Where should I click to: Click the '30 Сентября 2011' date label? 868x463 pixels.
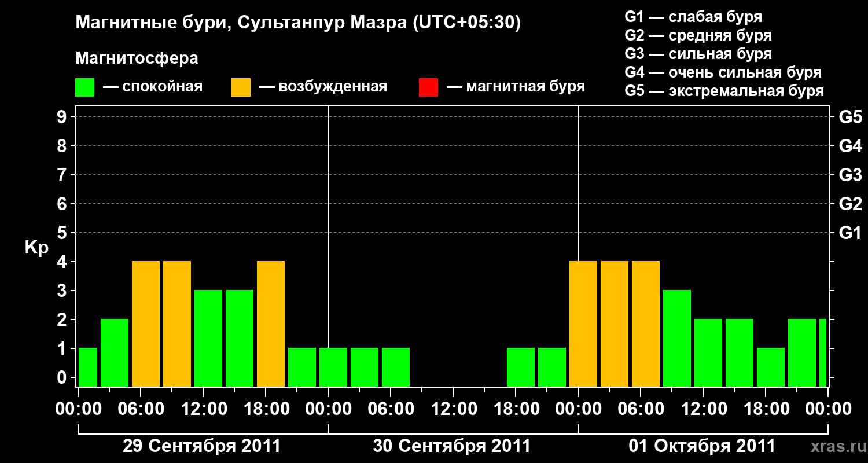pos(451,446)
